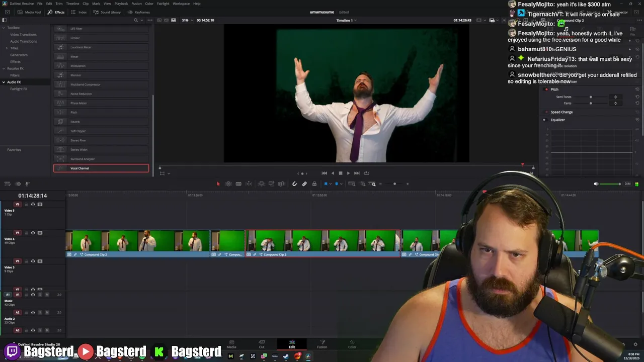Viewport: 644px width, 362px height.
Task: Open the Effects panel three-dot options menu
Action: pos(150,20)
